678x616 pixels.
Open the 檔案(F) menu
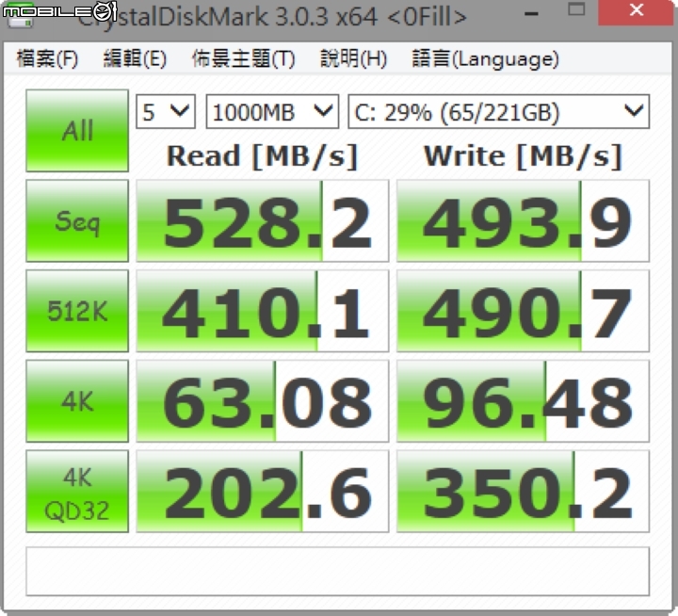point(47,58)
